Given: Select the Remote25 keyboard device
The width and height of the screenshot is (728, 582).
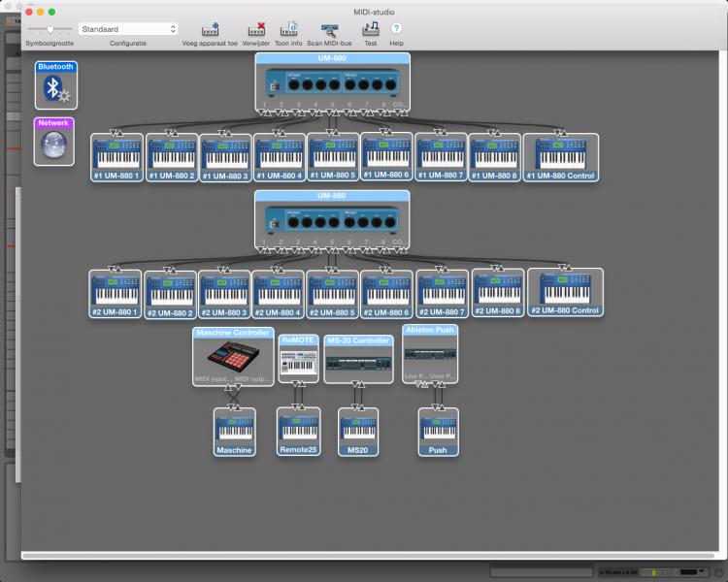Looking at the screenshot, I should click(x=299, y=432).
